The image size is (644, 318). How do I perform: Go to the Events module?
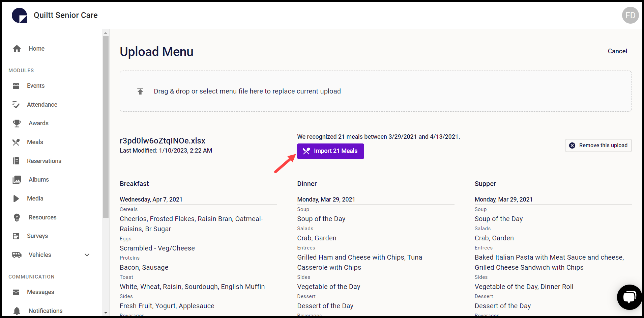click(36, 86)
